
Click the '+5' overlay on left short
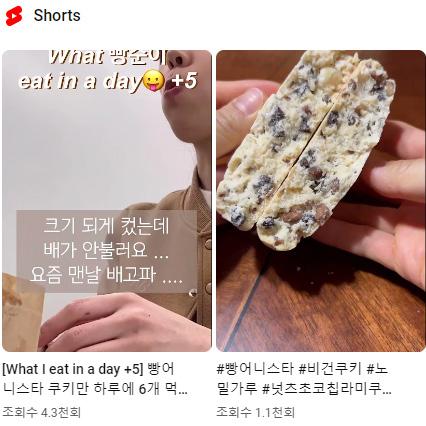click(x=184, y=80)
